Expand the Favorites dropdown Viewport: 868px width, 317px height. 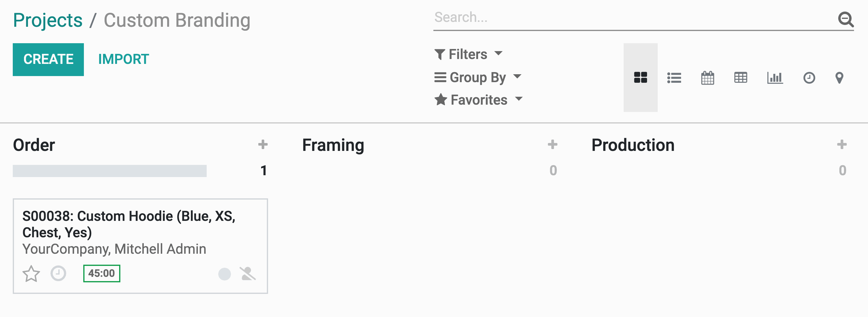click(x=478, y=100)
